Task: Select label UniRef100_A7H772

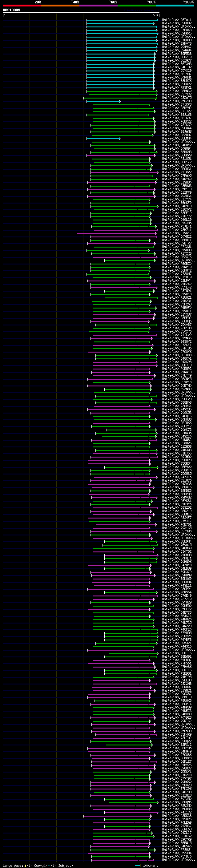Action: coord(176,216)
